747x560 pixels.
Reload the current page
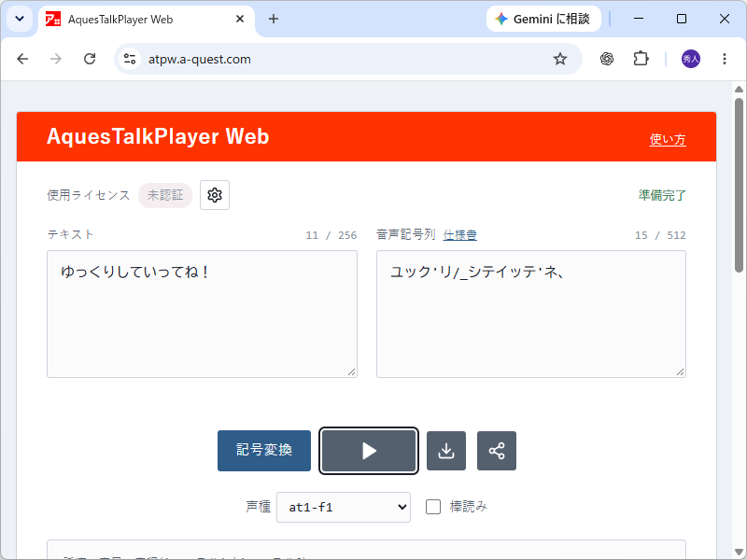(x=90, y=59)
